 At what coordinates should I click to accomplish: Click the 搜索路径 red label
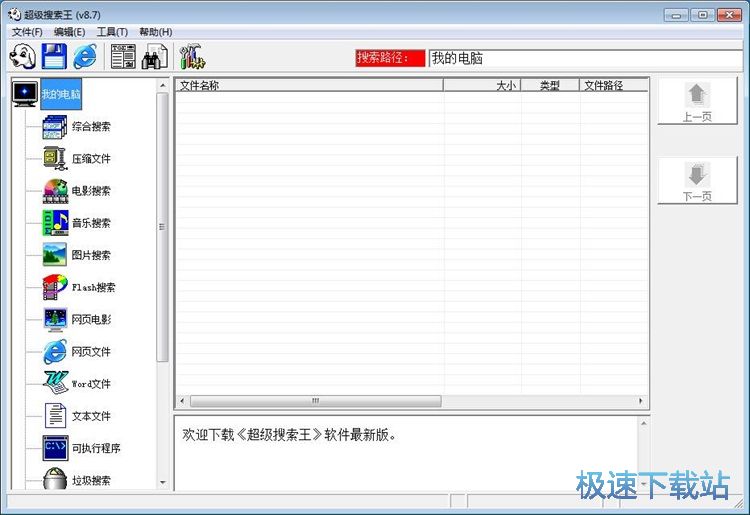coord(390,58)
